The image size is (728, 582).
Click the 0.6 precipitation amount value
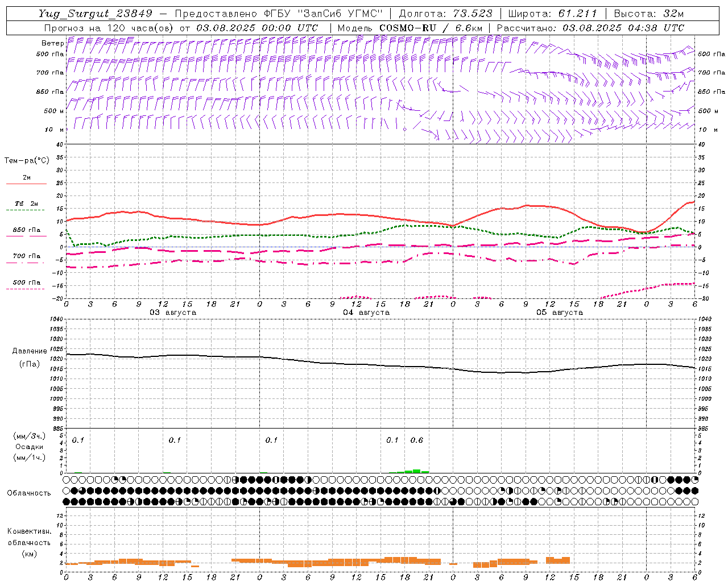417,440
